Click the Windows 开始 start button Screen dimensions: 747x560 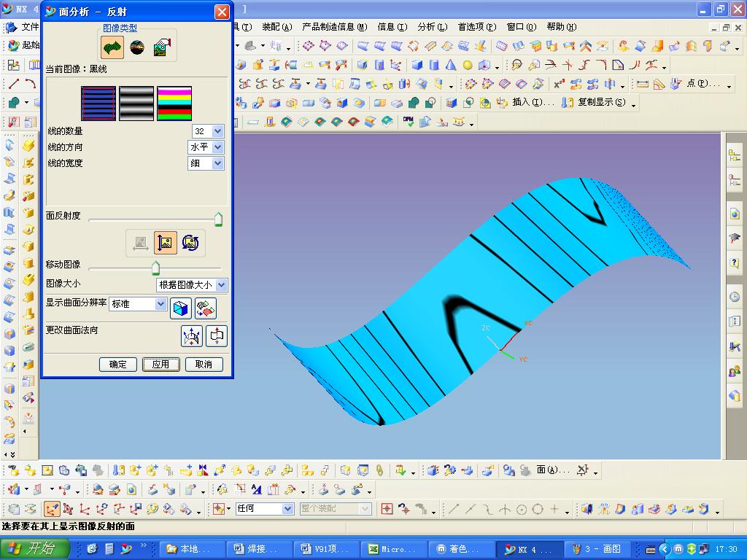pos(34,548)
